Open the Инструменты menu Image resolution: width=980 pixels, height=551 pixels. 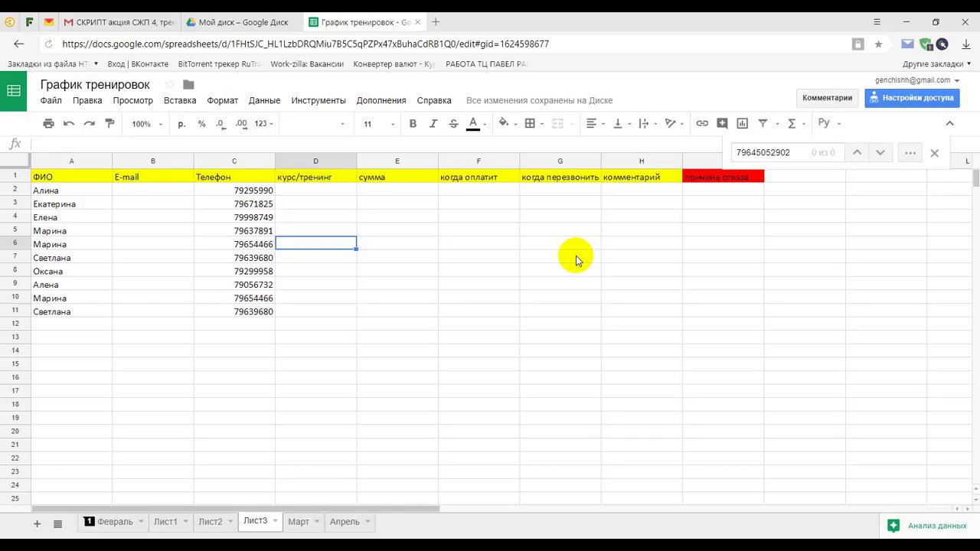pyautogui.click(x=318, y=100)
